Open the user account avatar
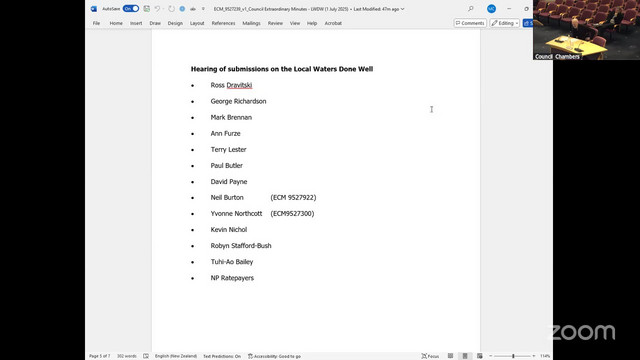Screen dimensions: 640x360 pyautogui.click(x=491, y=9)
